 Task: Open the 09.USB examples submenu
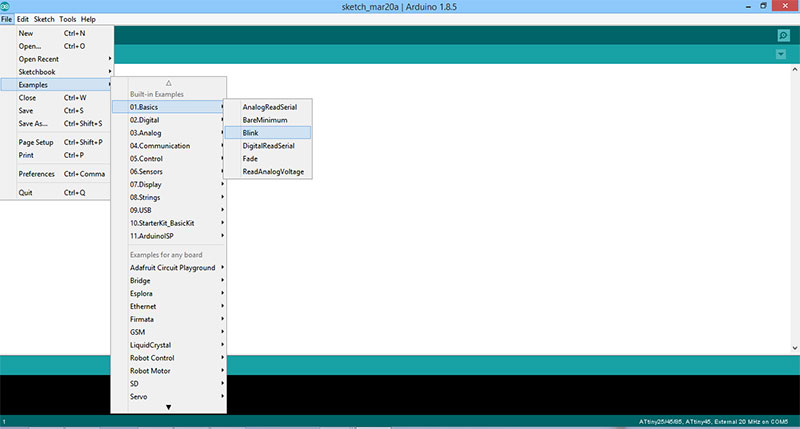pos(169,210)
